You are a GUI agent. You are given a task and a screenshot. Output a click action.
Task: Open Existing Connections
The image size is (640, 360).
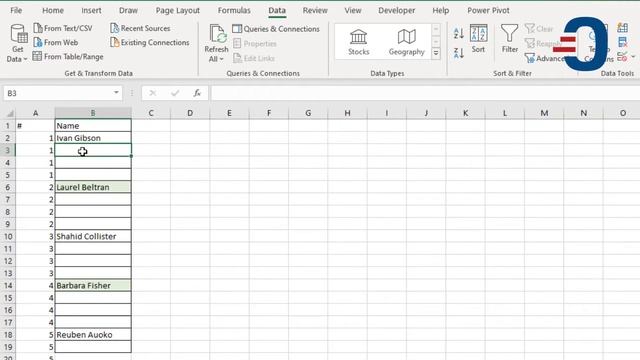pyautogui.click(x=150, y=42)
